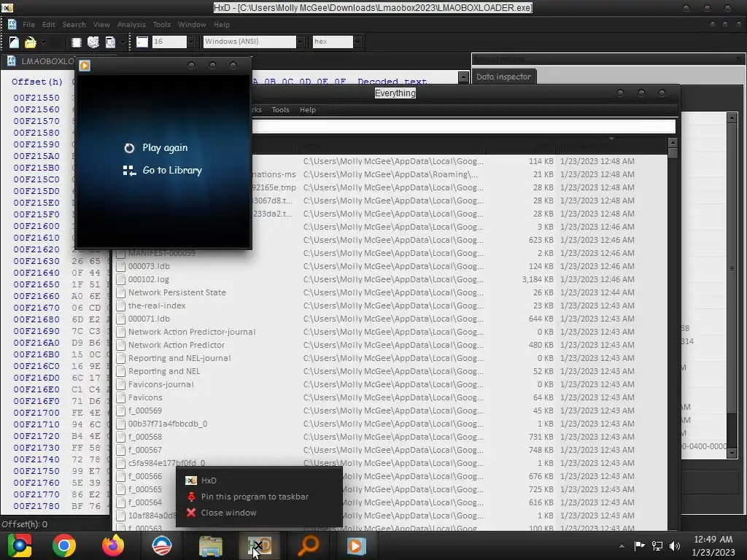
Task: Click the HxD taskbar button
Action: coord(259,545)
